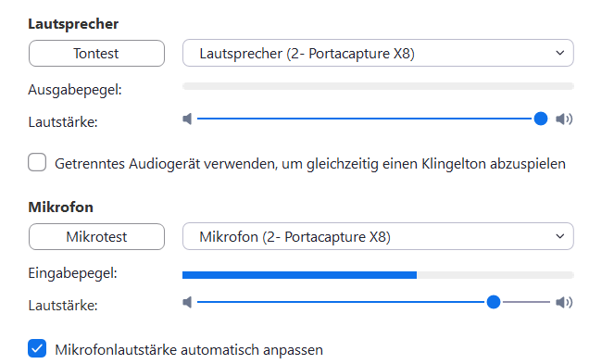Viewport: 614px width, 364px height.
Task: Click the muted speaker icon beside Lautsprecher volume
Action: click(187, 119)
